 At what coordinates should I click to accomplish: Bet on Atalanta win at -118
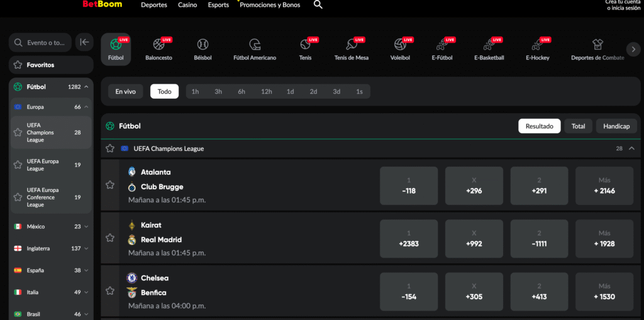(409, 185)
